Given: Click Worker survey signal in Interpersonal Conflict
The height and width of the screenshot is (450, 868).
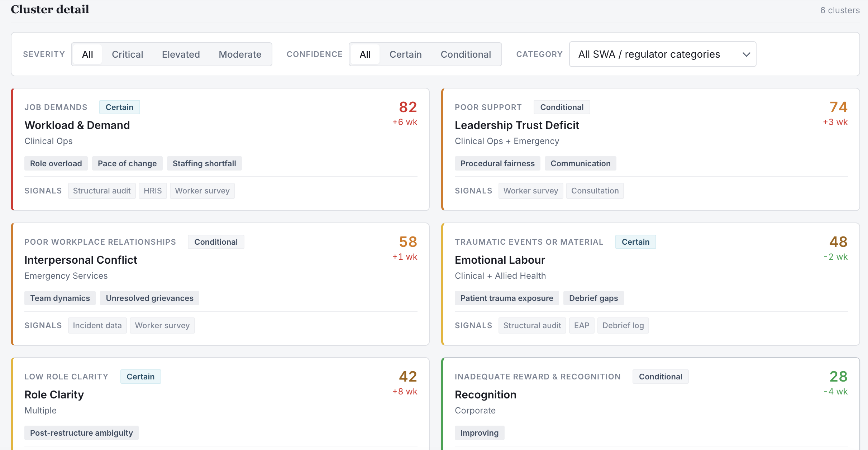Looking at the screenshot, I should click(x=162, y=325).
